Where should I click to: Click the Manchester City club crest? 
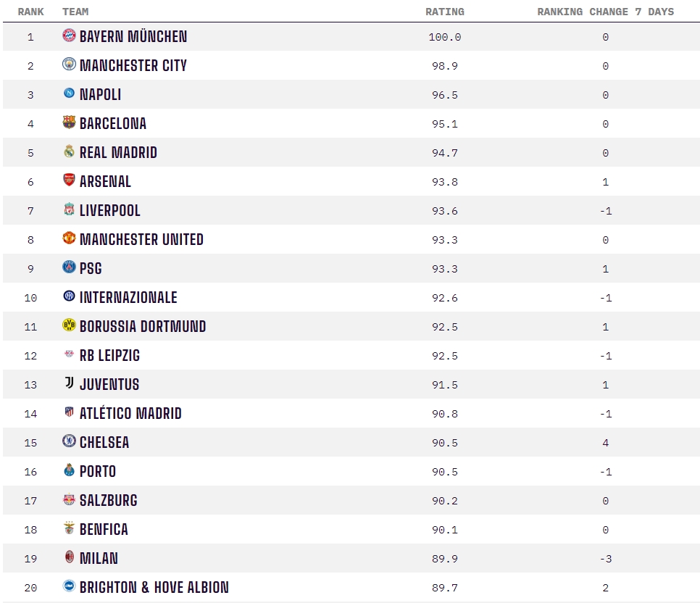(69, 65)
